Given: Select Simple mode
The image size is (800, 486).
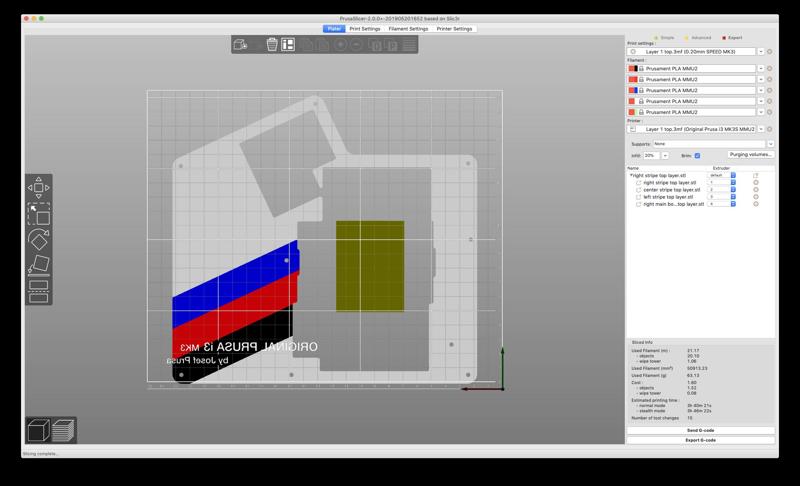Looking at the screenshot, I should 664,38.
